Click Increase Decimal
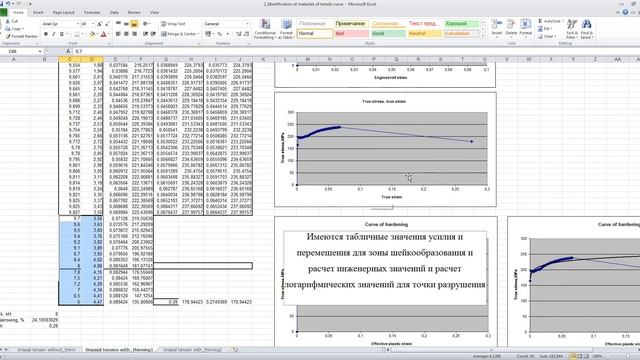 (239, 34)
